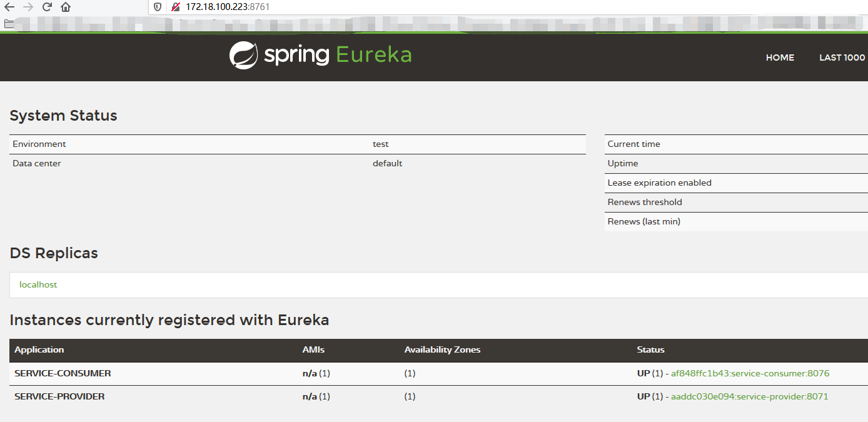Click the UP (1) status of SERVICE-PROVIDER

pyautogui.click(x=650, y=396)
